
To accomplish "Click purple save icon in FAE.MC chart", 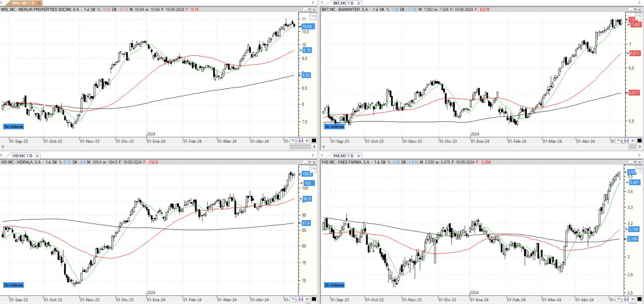I will point(626,299).
